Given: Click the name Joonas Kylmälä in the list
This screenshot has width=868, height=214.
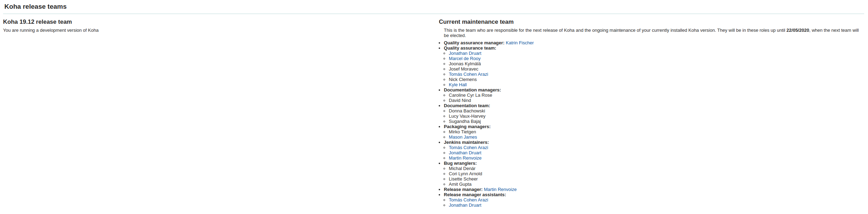Looking at the screenshot, I should point(464,64).
